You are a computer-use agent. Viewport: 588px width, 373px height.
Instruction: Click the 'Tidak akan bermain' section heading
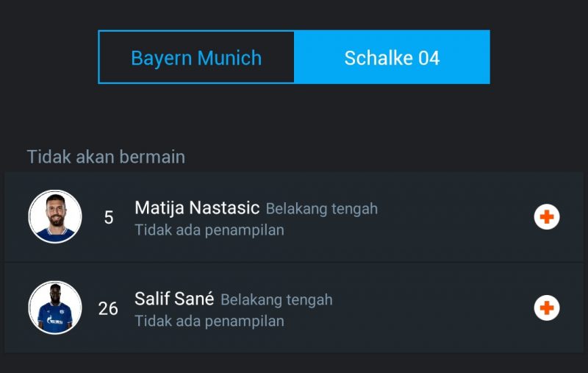click(106, 157)
